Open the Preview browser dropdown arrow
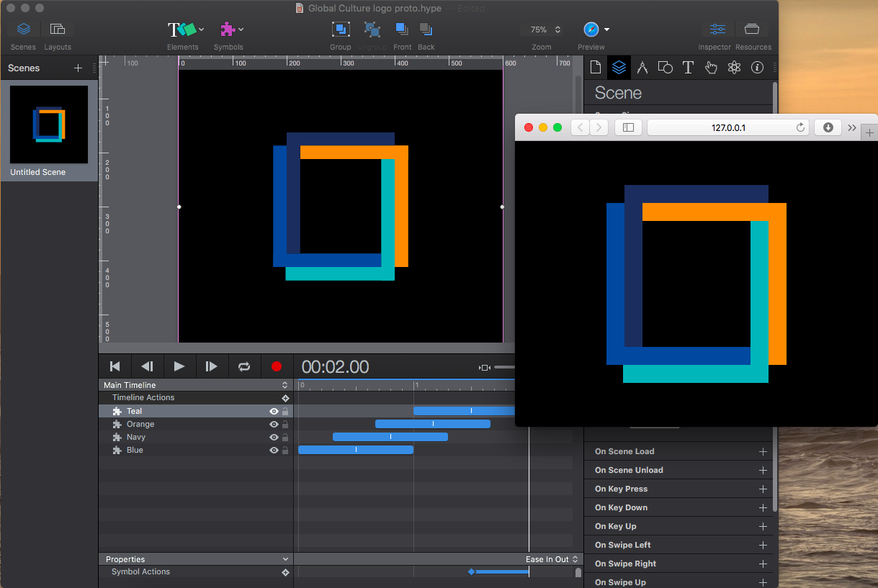The image size is (878, 588). [x=607, y=30]
